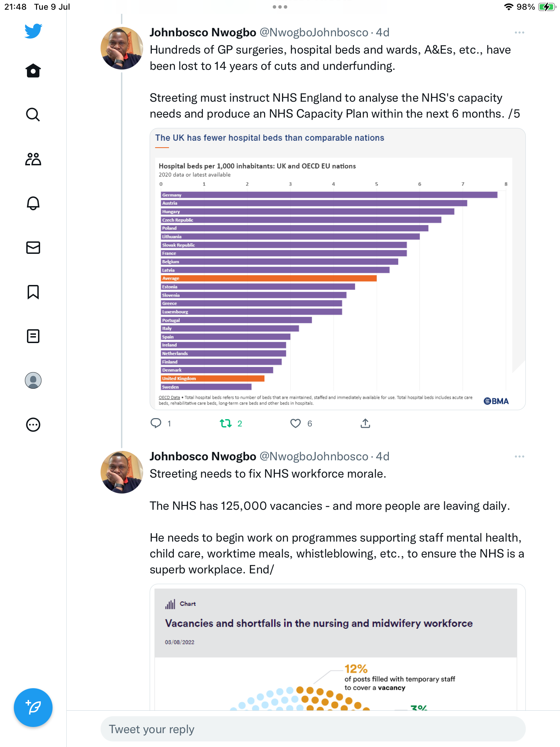Open the Lists page
This screenshot has height=747, width=560.
33,336
